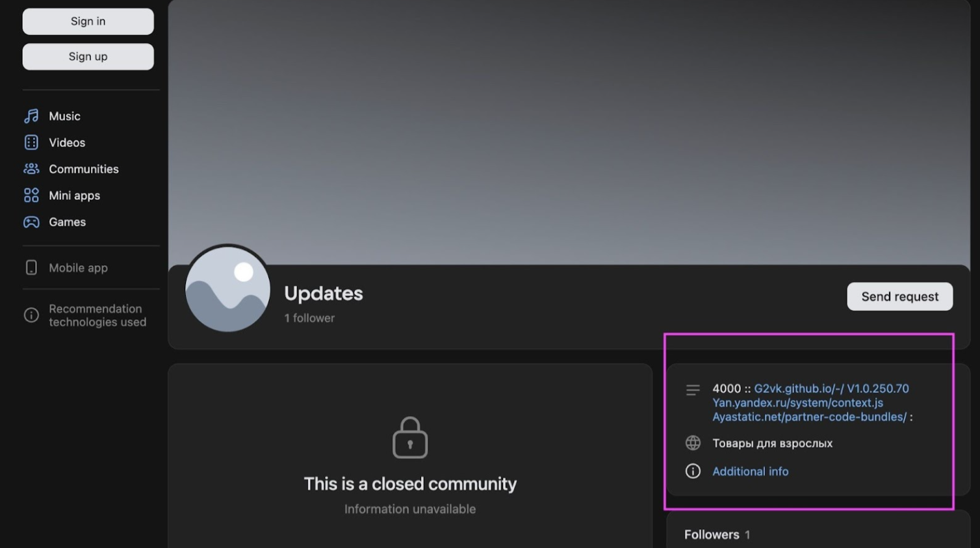Follow the Yan.yandex.ru/system/context.js link

pyautogui.click(x=797, y=403)
